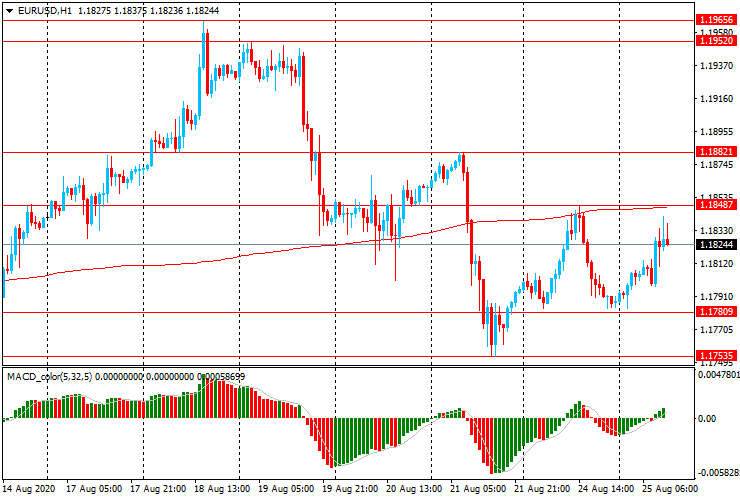Click the 0.0047801 MACD scale value
Viewport: 740px width, 500px height.
[x=718, y=374]
